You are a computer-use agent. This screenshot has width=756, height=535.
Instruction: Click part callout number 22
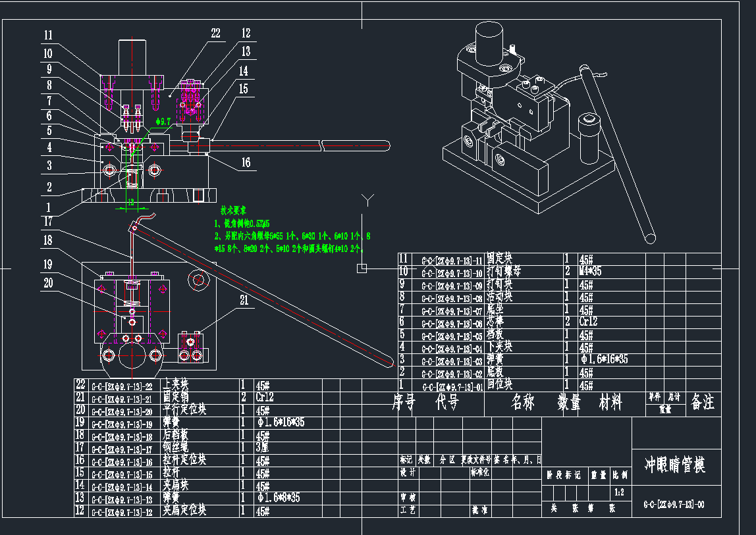(215, 34)
